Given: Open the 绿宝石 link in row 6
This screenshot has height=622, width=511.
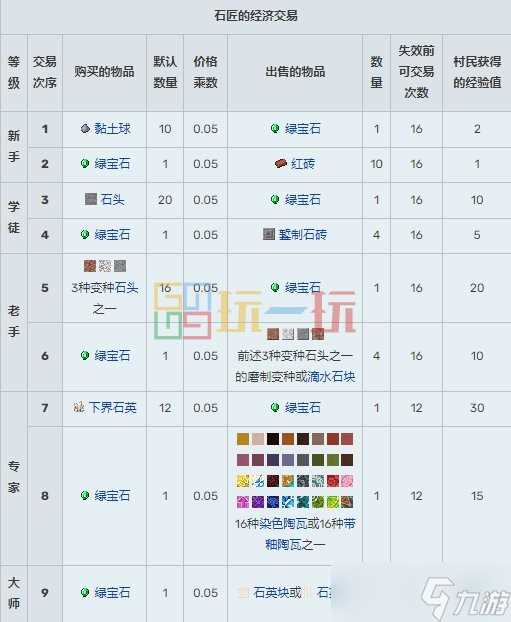Looking at the screenshot, I should coord(112,355).
